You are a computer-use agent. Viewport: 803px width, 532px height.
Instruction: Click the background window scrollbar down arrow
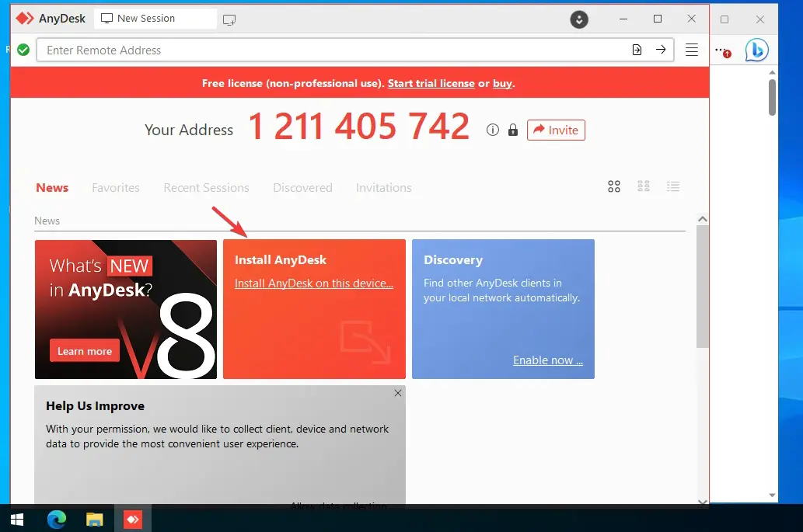pyautogui.click(x=772, y=495)
